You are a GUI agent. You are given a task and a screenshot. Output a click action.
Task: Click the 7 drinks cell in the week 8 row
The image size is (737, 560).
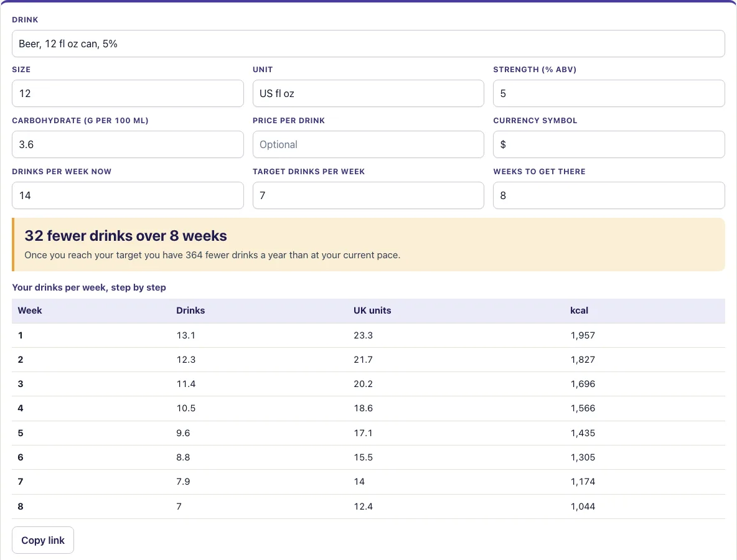179,506
